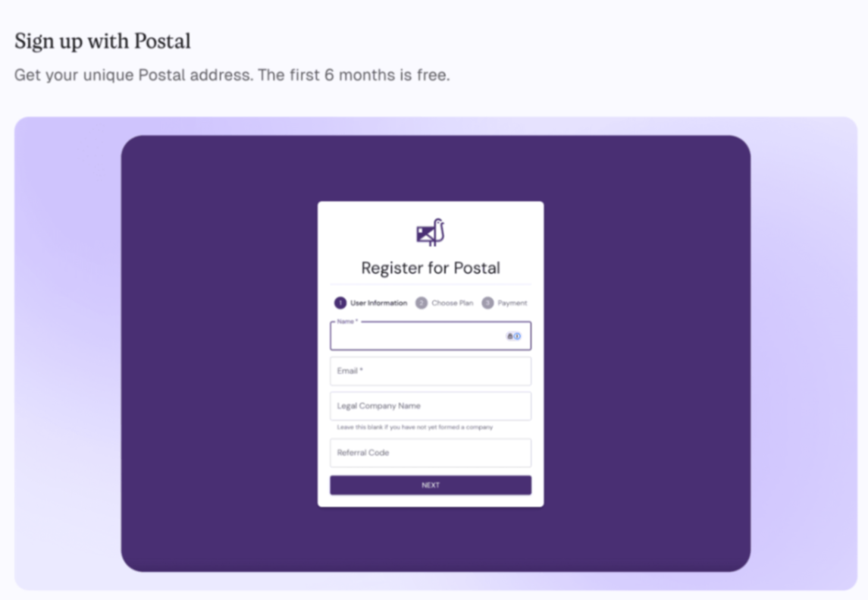Image resolution: width=868 pixels, height=600 pixels.
Task: Jump to the Payment step label
Action: [512, 303]
